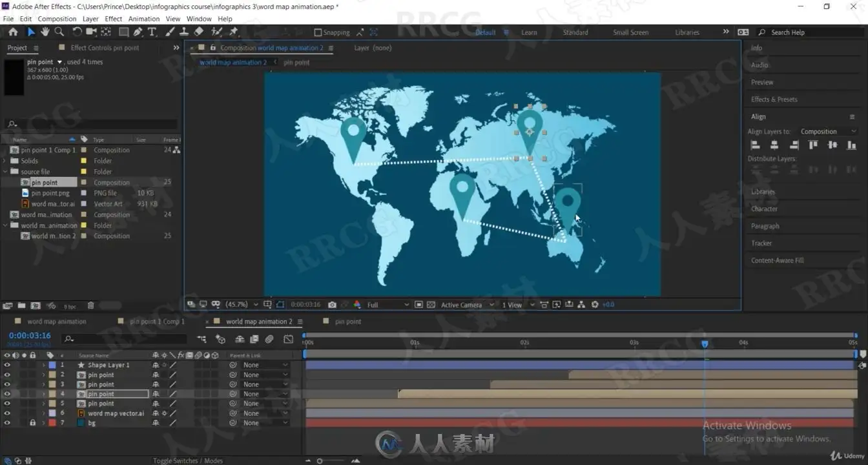Open the Character panel
Image resolution: width=868 pixels, height=465 pixels.
point(764,209)
